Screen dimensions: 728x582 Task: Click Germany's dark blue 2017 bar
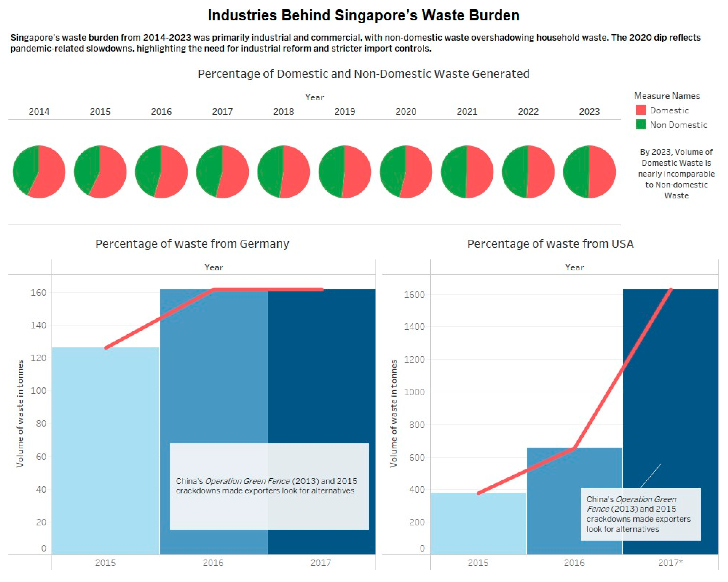coord(321,371)
